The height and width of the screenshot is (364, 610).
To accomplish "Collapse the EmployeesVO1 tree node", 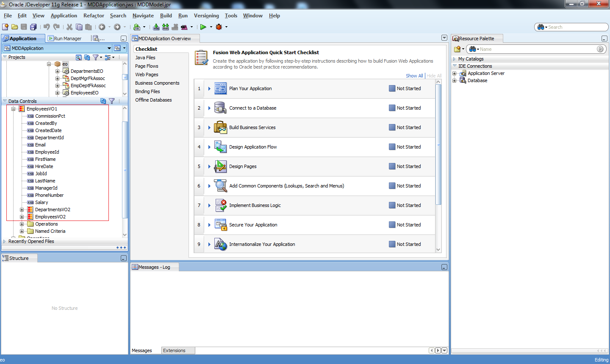I will 13,109.
